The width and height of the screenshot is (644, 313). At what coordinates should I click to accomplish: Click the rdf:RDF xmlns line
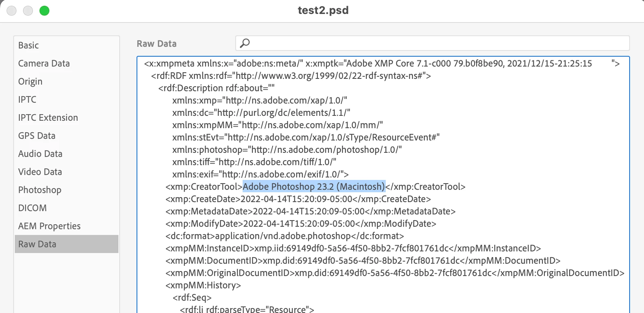click(x=291, y=76)
